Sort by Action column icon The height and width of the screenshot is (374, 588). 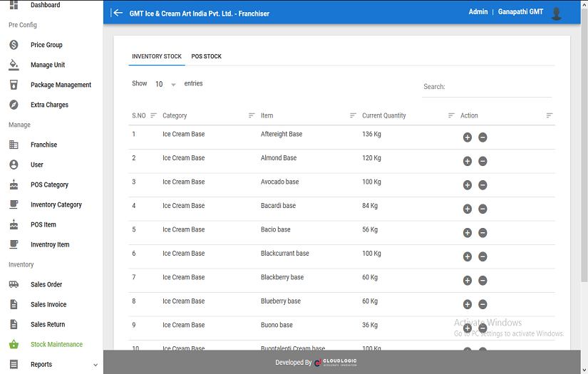[x=550, y=115]
